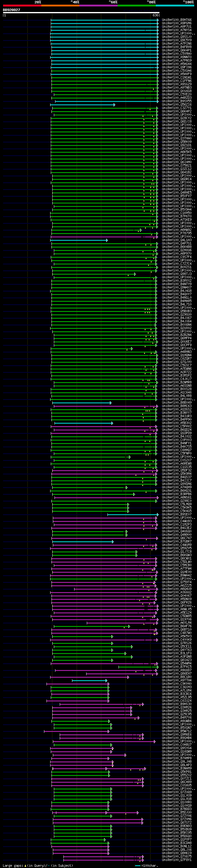Select label UniRef100_Q6K4P2
Screen dimensions: 197x868
[176, 111]
